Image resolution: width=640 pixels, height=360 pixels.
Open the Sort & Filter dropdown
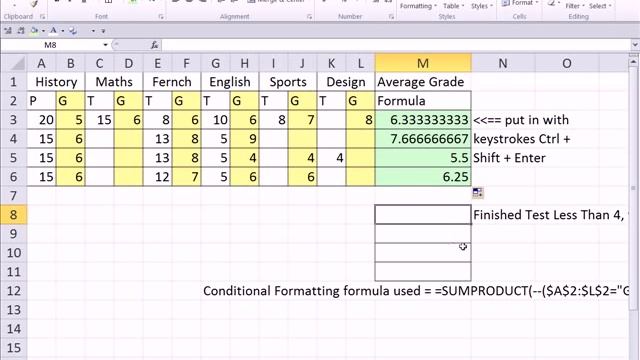[x=575, y=6]
